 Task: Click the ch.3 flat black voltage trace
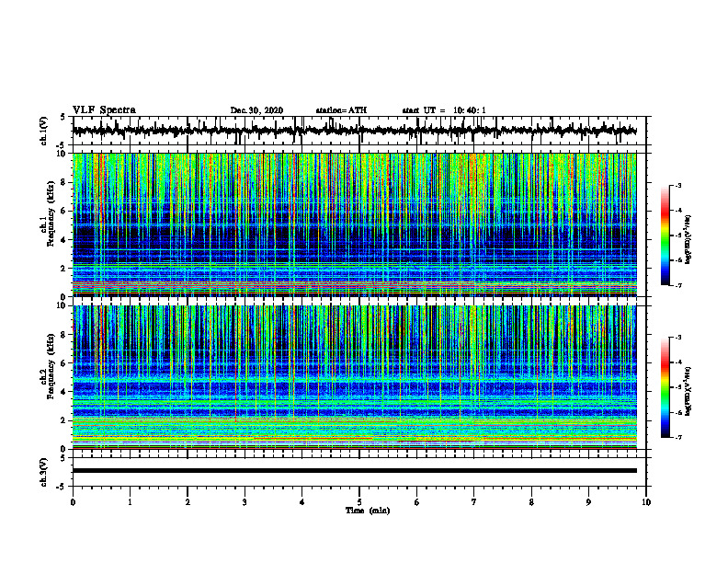point(354,471)
